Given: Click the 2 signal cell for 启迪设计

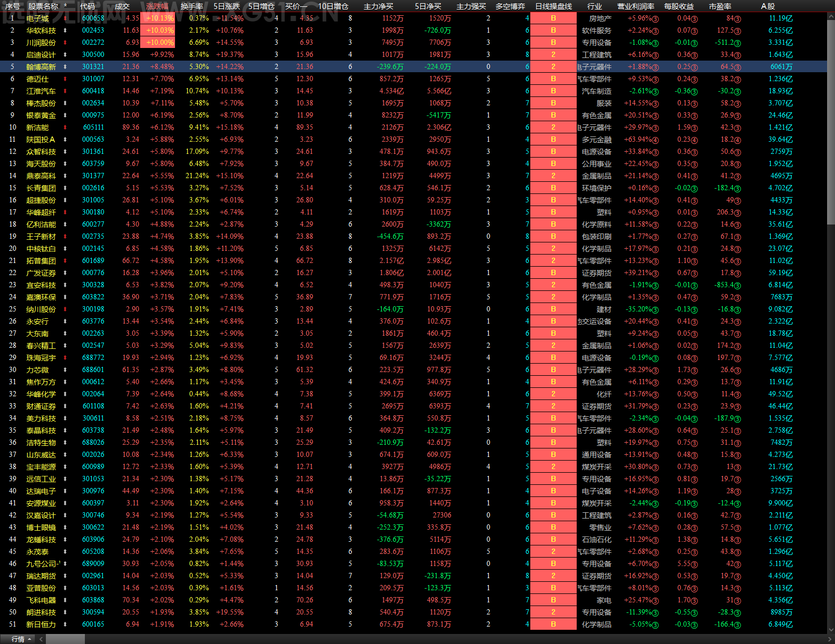Looking at the screenshot, I should [553, 55].
